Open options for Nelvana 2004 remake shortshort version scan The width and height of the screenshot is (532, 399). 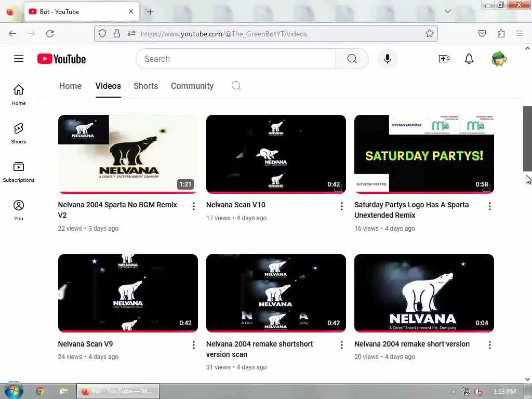tap(342, 345)
